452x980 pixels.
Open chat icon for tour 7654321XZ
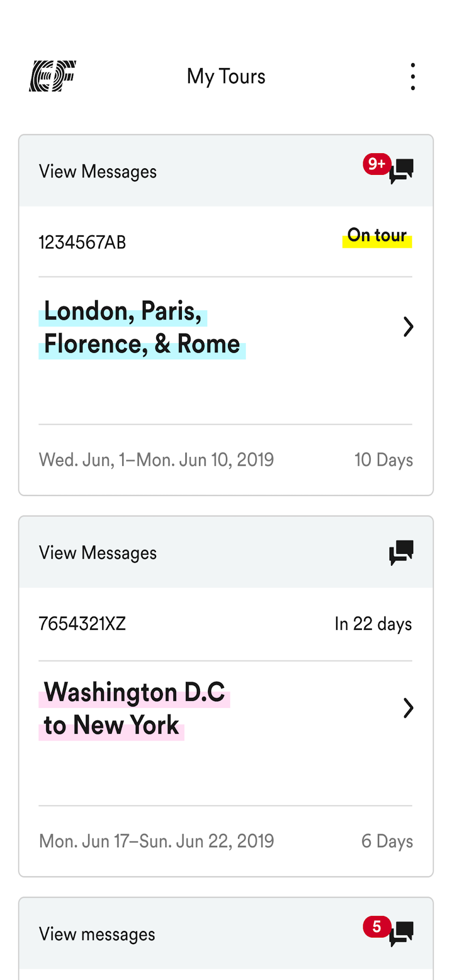tap(401, 552)
